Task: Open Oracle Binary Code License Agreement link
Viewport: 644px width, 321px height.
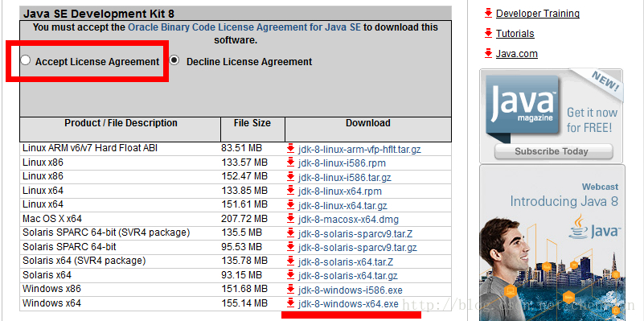Action: pyautogui.click(x=244, y=27)
